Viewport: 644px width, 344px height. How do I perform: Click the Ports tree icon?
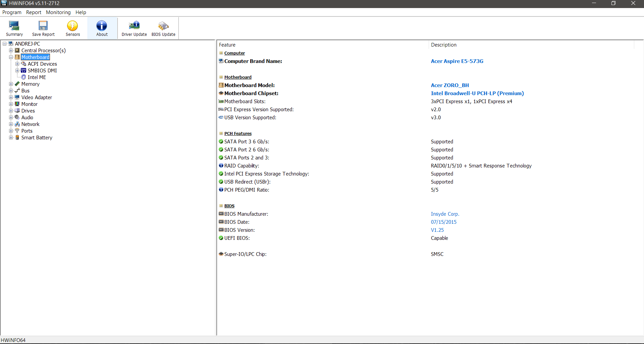coord(17,131)
